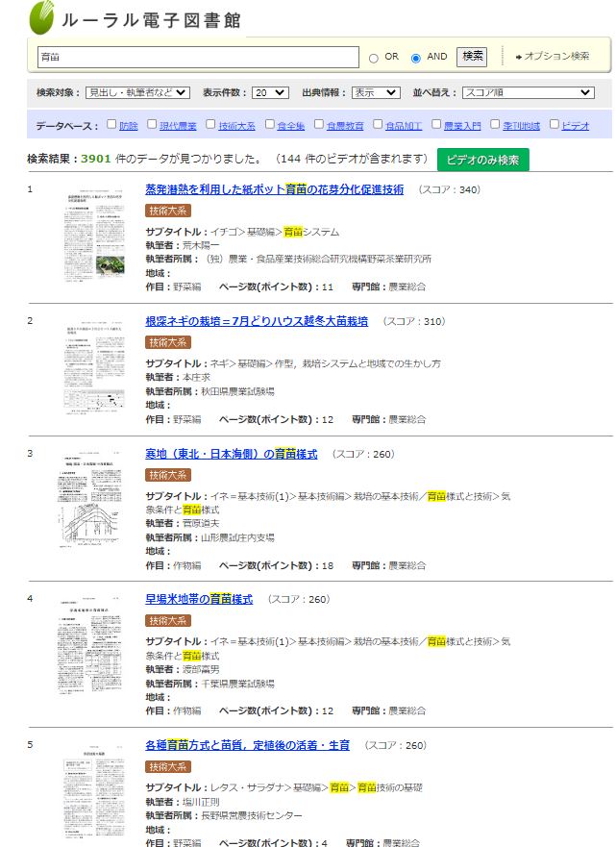The image size is (616, 847).
Task: Select the OR radio button
Action: (374, 58)
